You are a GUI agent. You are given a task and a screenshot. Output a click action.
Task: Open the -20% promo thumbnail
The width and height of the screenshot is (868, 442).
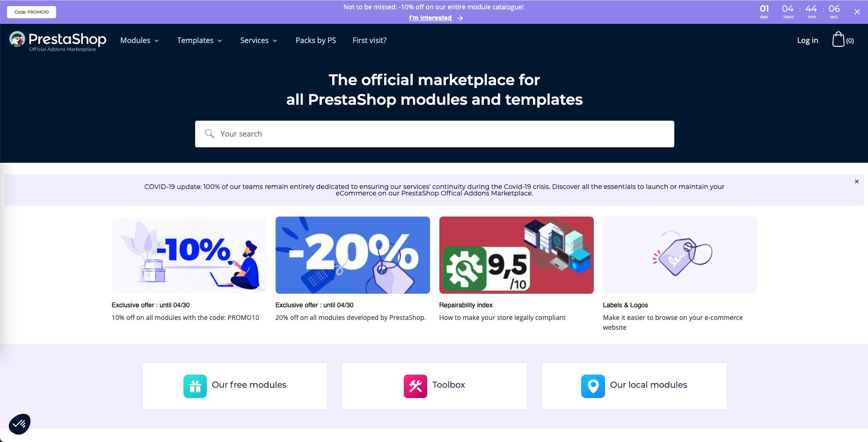point(352,255)
